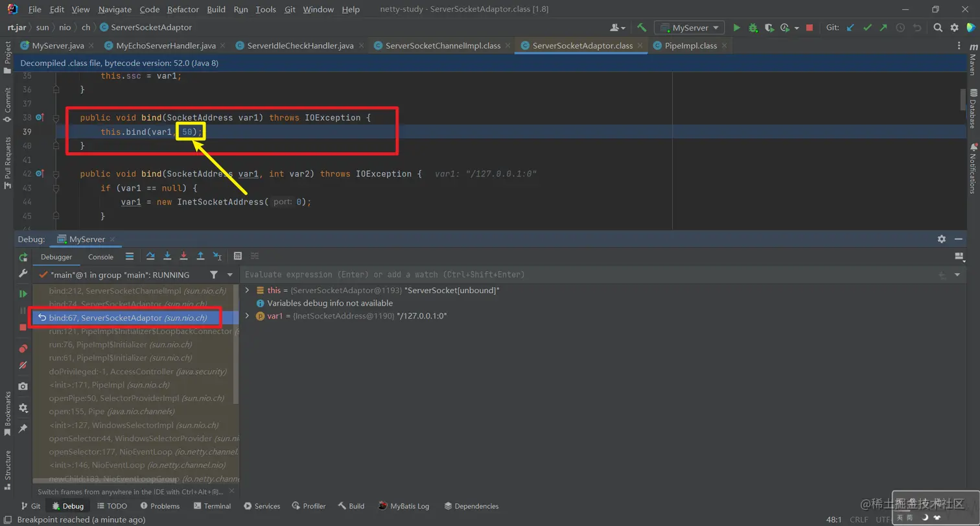Open IDE settings gear in the top toolbar

(954, 28)
